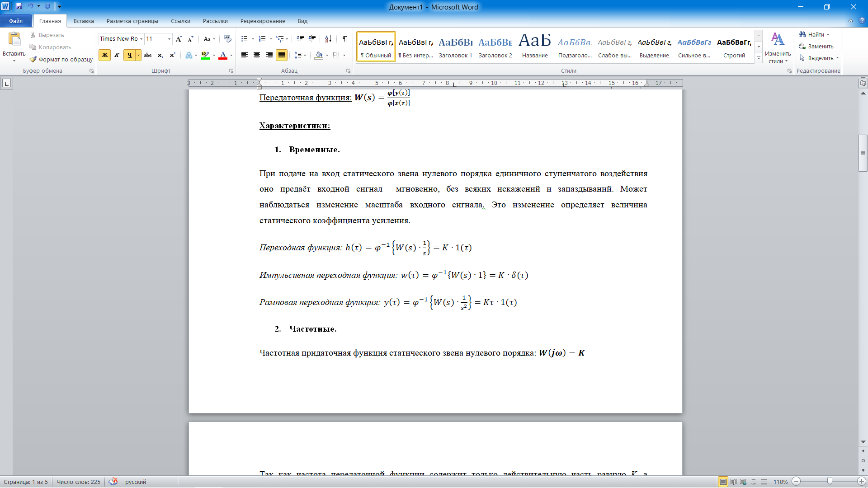Open Find (Найти) dropdown arrow
Image resolution: width=868 pixels, height=488 pixels.
[x=828, y=35]
